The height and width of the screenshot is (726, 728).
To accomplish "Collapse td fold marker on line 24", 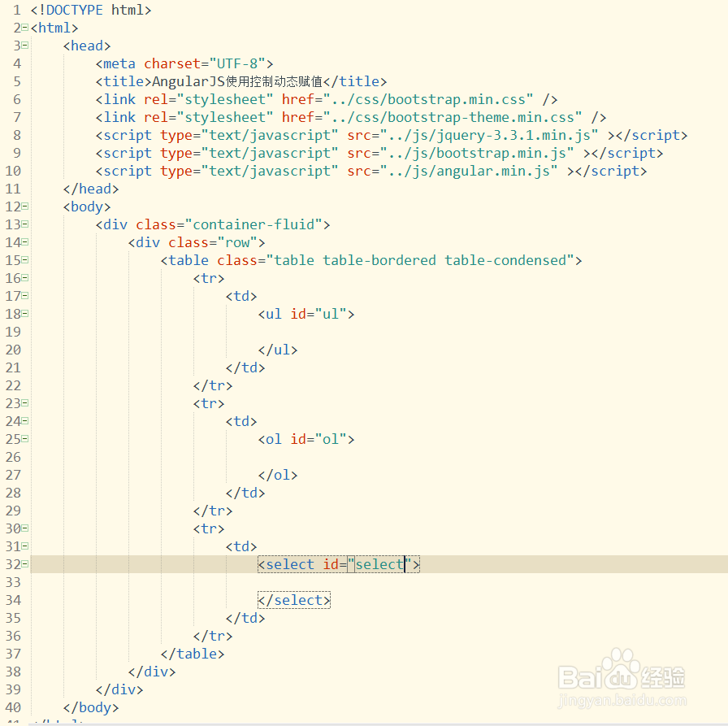I will tap(25, 421).
